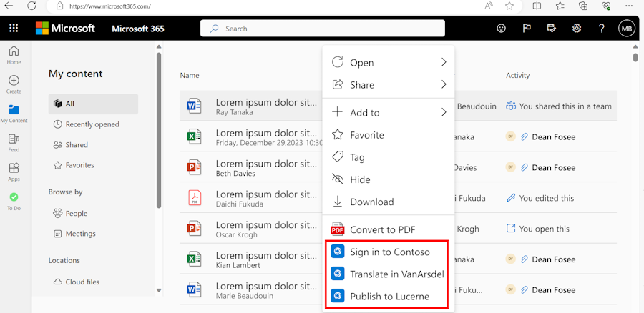
Task: Choose Translate in VanArsdel
Action: coord(389,274)
